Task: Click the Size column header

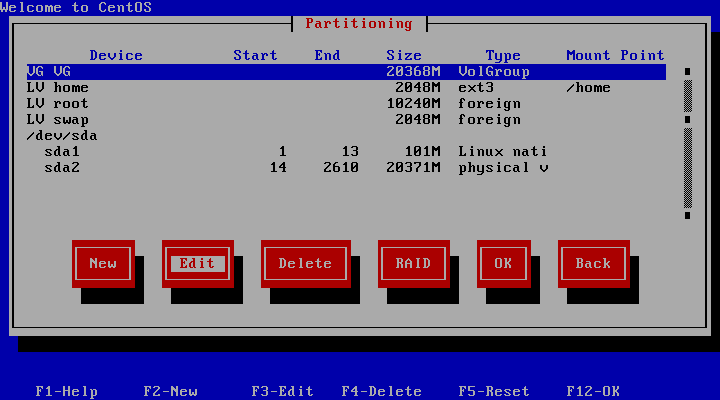Action: point(404,56)
